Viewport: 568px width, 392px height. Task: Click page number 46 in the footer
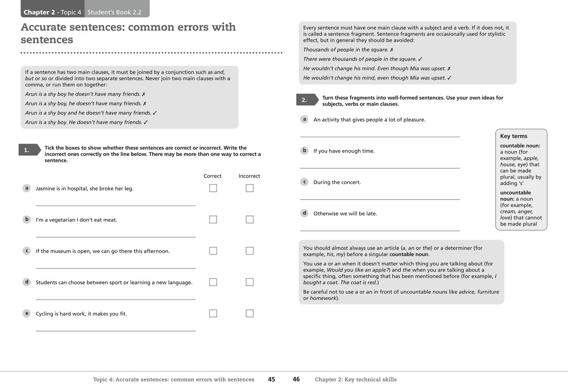pos(296,379)
